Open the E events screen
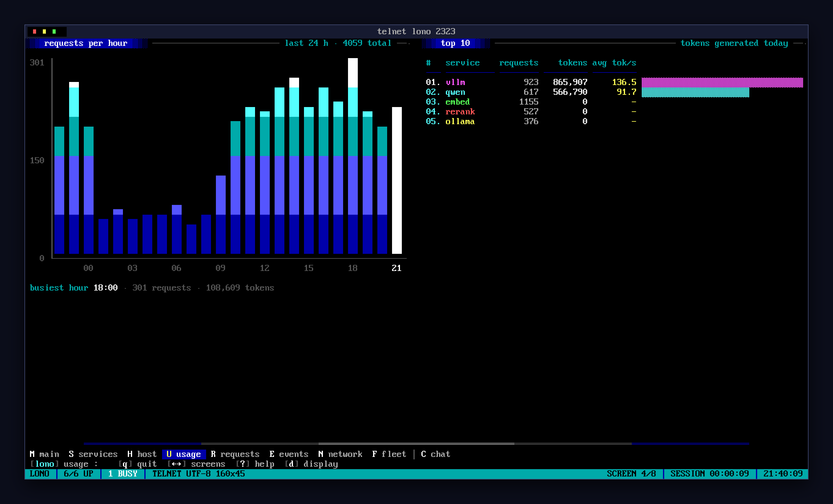The height and width of the screenshot is (504, 833). [x=289, y=454]
